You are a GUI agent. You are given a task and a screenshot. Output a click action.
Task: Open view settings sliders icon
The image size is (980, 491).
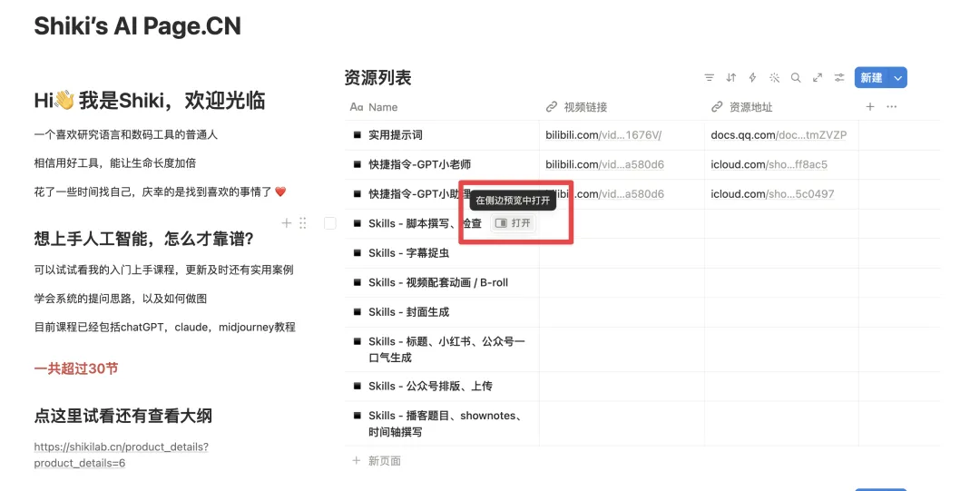pos(839,78)
